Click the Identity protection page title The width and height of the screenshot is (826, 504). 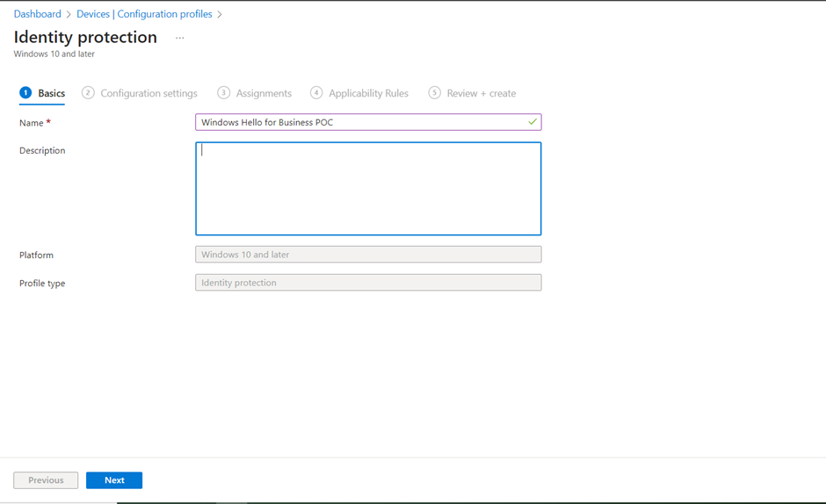[x=85, y=38]
